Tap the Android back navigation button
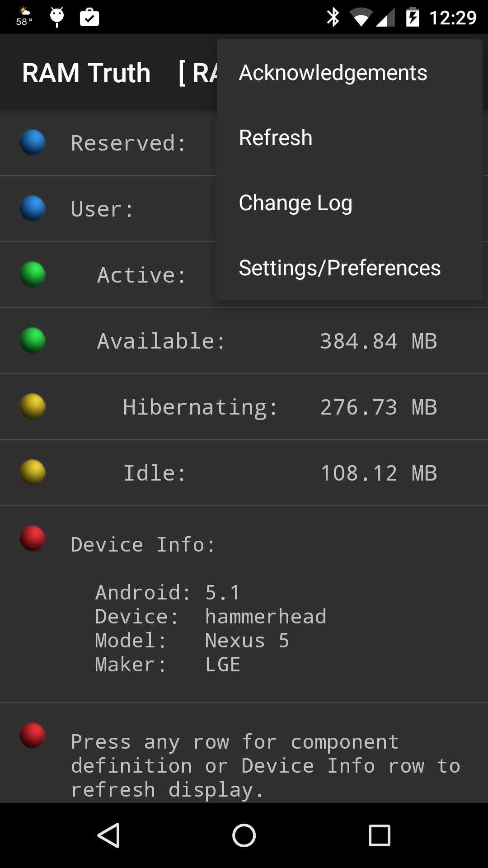Screen dimensions: 488x868 point(108,835)
